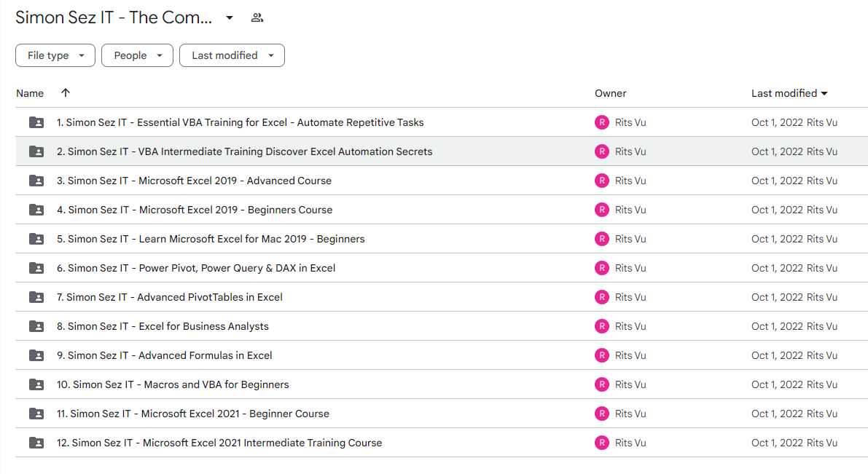Click folder icon for Macros and VBA Beginners
This screenshot has height=474, width=868.
[x=36, y=384]
